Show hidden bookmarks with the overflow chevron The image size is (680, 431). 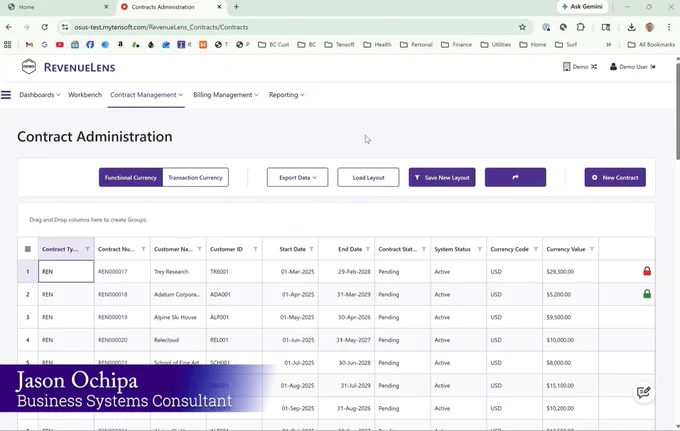[608, 44]
